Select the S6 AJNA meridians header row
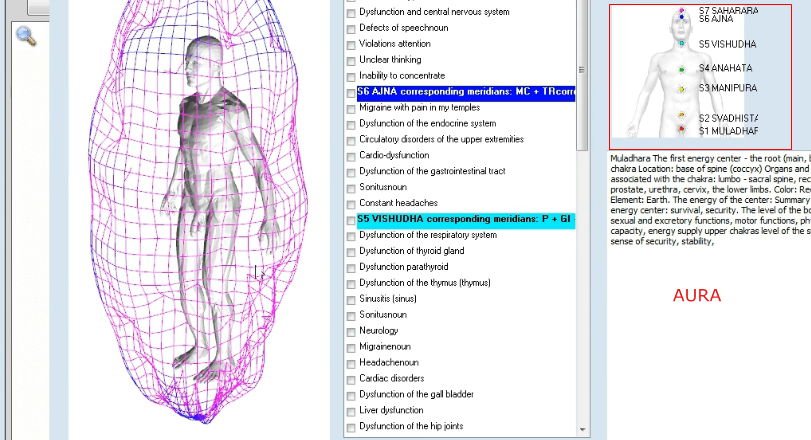The width and height of the screenshot is (811, 440). click(x=465, y=92)
